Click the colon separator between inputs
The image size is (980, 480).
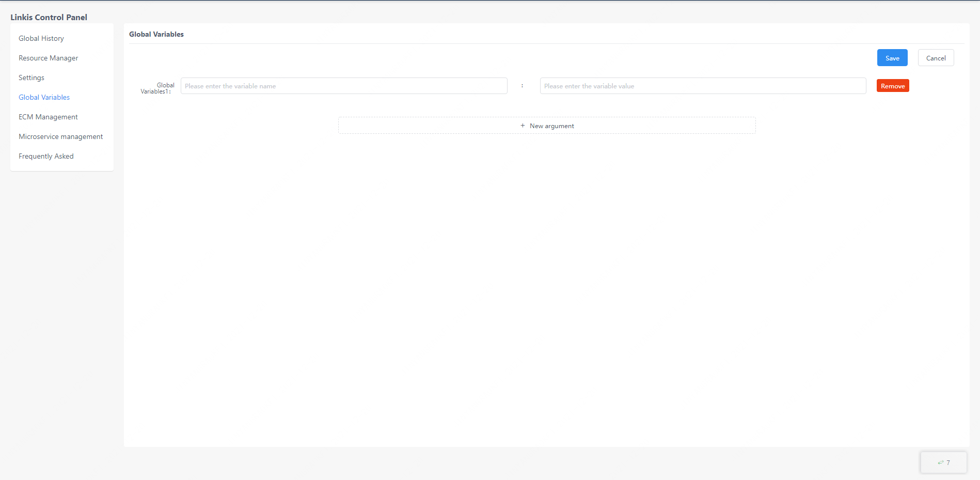[522, 86]
